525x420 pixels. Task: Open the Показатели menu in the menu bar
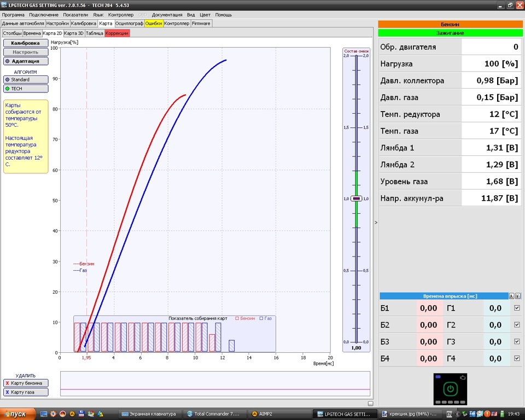click(75, 15)
